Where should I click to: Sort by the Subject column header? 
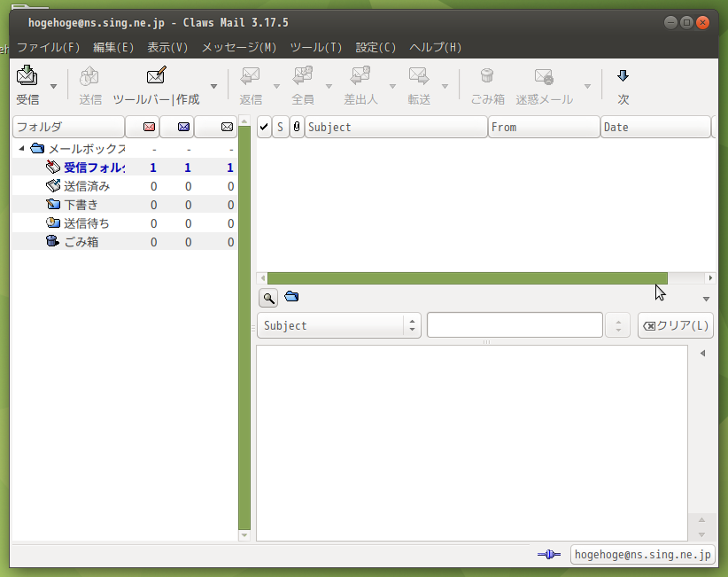[x=396, y=127]
